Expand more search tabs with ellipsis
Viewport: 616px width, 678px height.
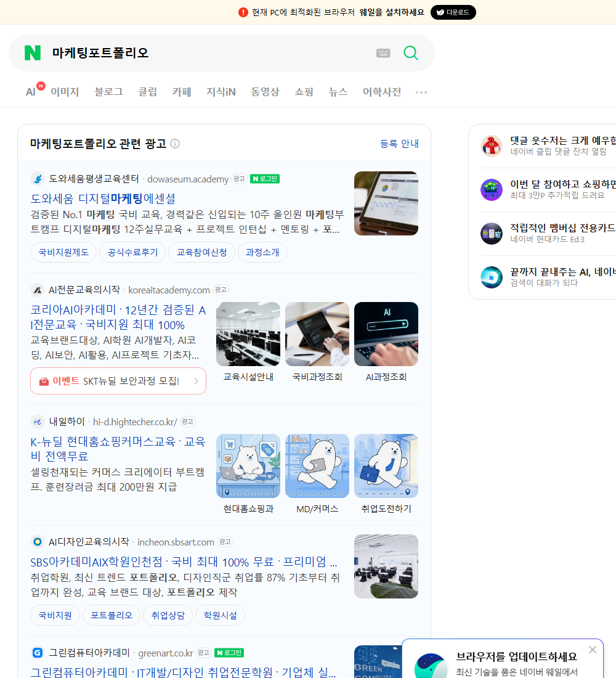pyautogui.click(x=421, y=92)
